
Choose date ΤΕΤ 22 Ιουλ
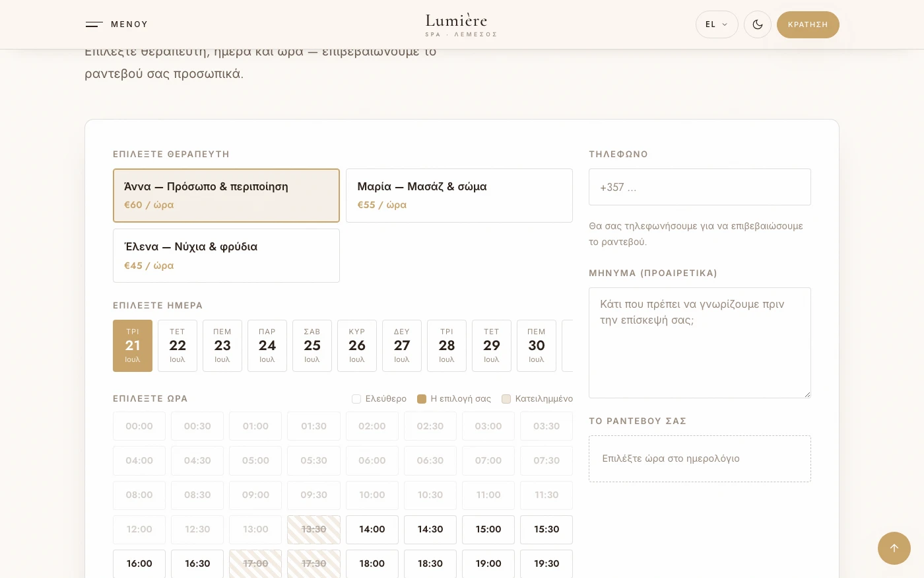click(178, 345)
